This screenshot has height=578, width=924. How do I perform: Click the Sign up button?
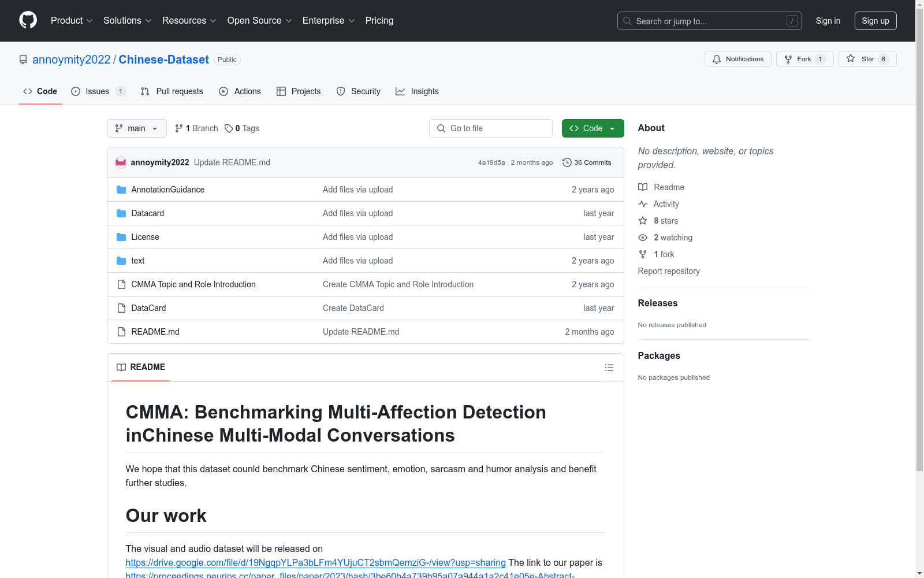click(875, 21)
